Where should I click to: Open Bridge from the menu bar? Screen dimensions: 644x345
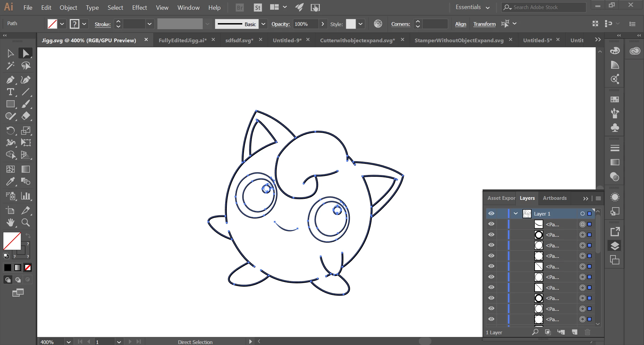[x=240, y=7]
